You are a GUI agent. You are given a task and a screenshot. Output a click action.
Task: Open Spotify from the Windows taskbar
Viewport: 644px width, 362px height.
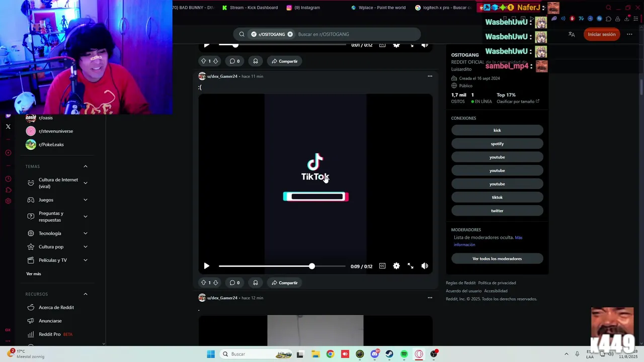[x=404, y=354]
